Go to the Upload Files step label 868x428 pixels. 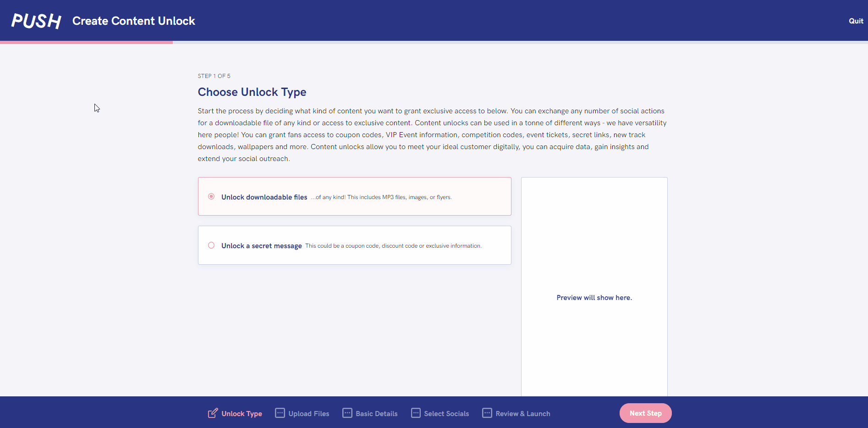point(309,414)
